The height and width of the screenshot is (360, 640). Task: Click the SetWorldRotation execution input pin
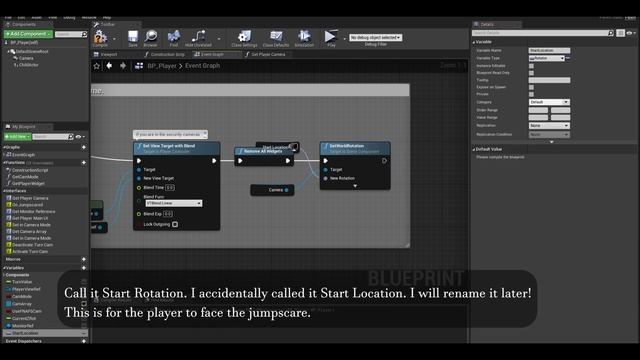pyautogui.click(x=325, y=161)
